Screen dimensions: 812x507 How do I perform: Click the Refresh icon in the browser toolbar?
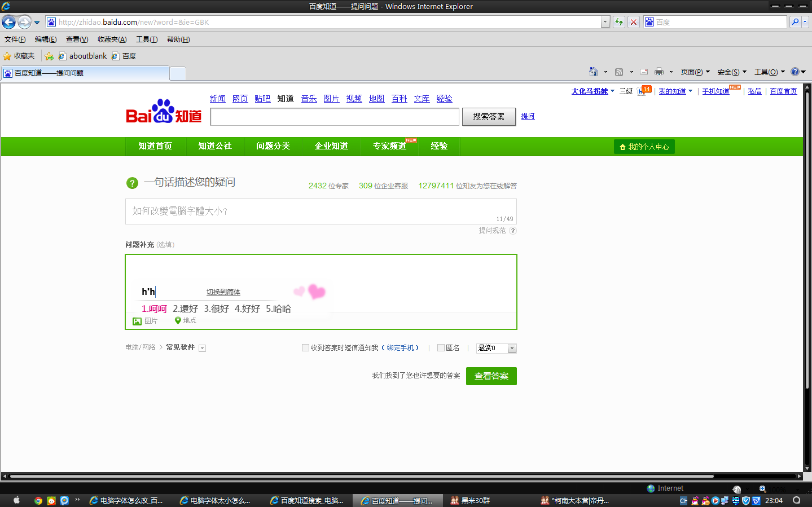(x=618, y=21)
